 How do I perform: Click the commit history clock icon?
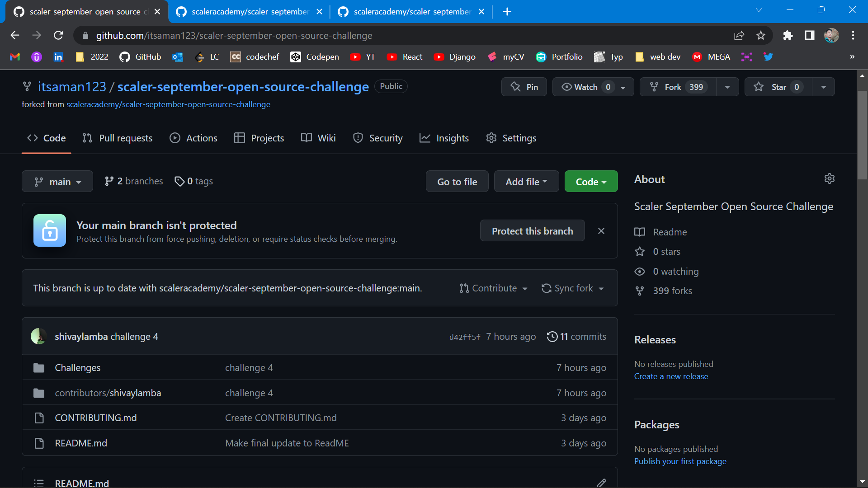point(552,337)
